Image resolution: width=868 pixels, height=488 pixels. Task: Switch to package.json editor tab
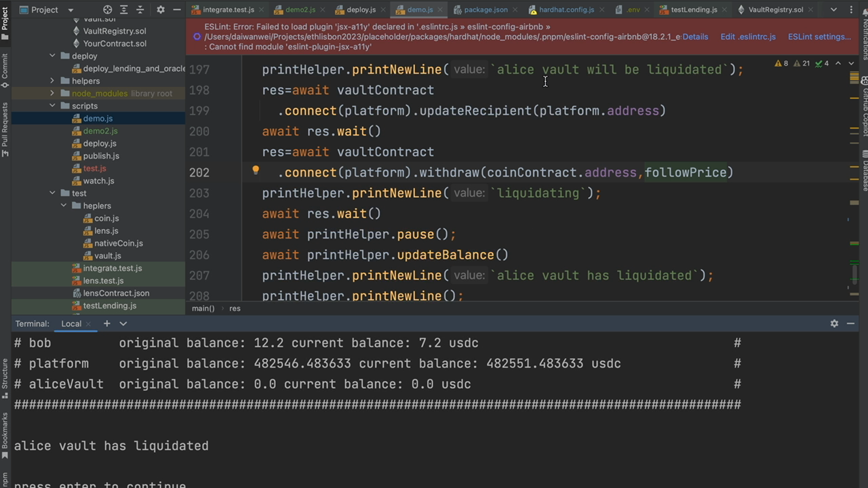(486, 9)
